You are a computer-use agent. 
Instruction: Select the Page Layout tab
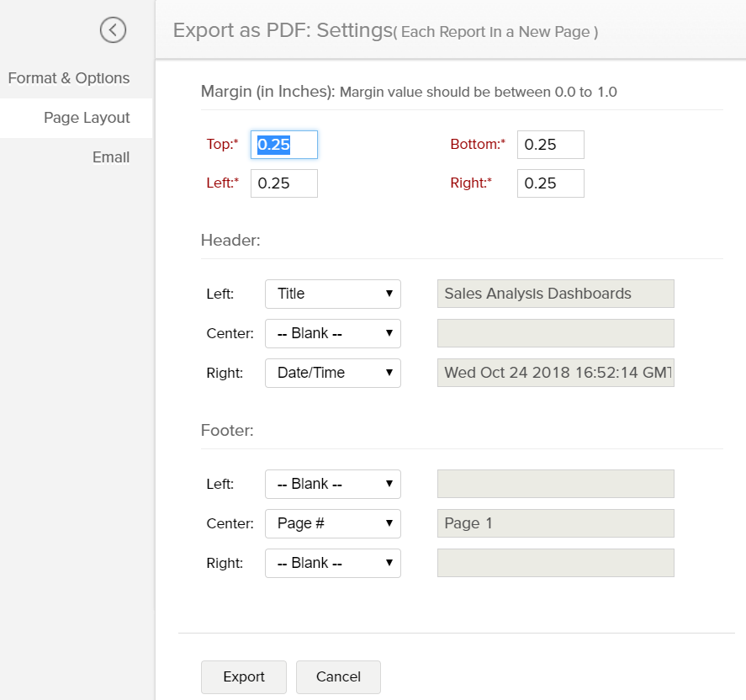87,118
